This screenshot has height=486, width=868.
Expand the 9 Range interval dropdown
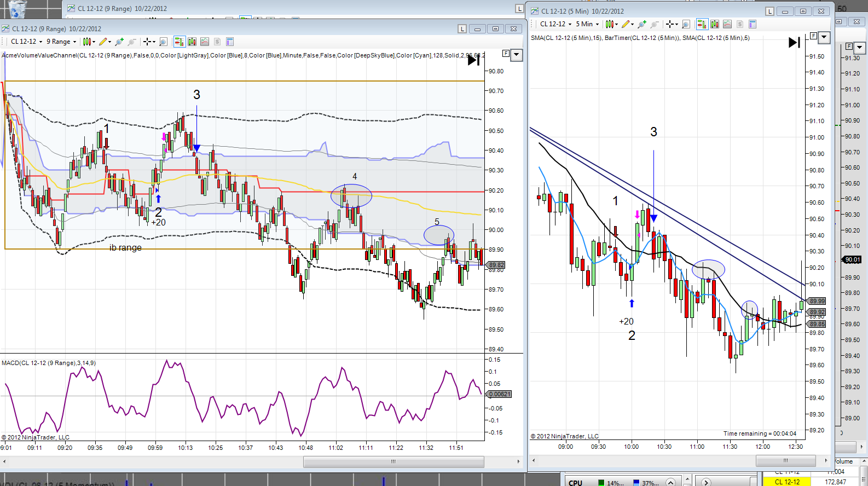[x=61, y=42]
